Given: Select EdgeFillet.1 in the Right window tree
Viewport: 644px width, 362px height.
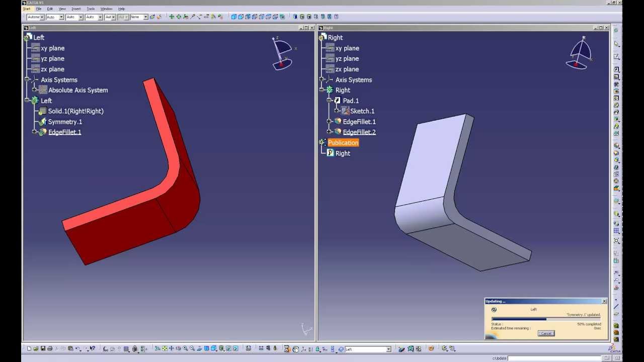Looking at the screenshot, I should point(359,122).
